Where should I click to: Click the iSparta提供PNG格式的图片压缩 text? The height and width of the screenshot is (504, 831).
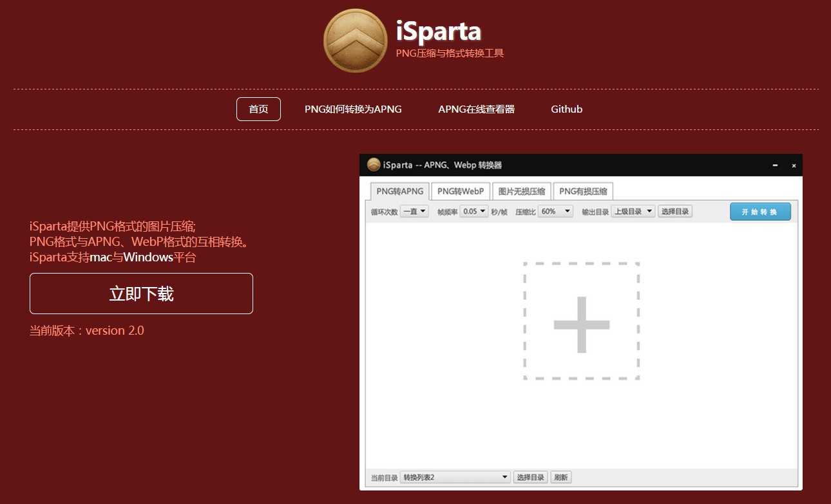click(x=112, y=227)
